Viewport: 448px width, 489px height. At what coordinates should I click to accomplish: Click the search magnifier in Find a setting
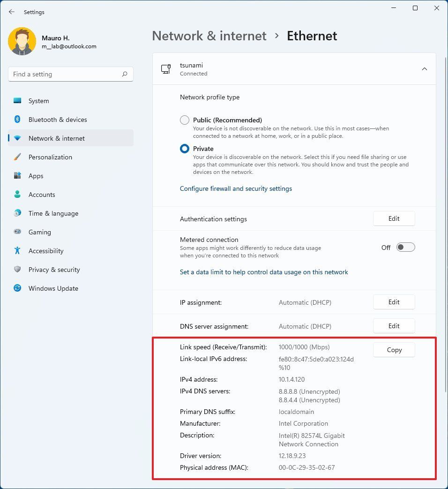pyautogui.click(x=125, y=74)
